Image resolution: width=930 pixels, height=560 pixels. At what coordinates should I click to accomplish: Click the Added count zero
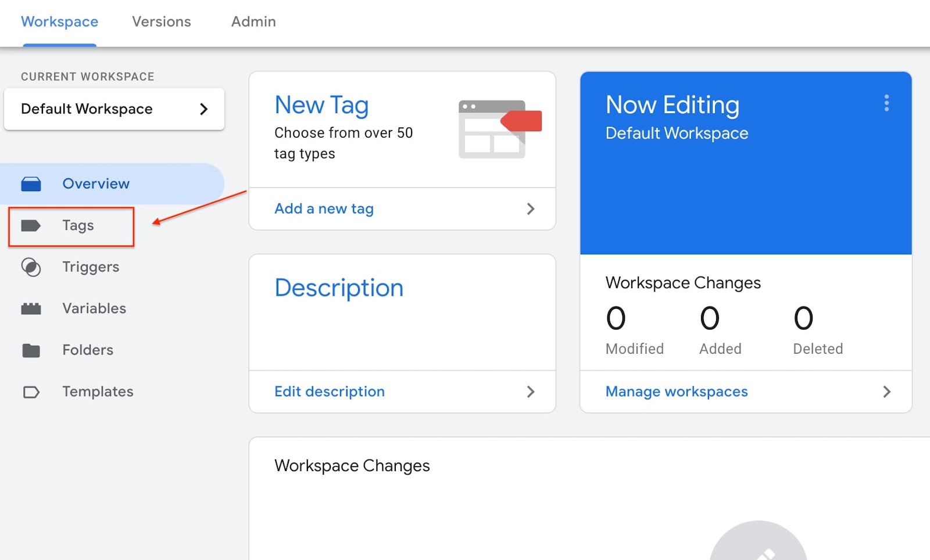710,318
